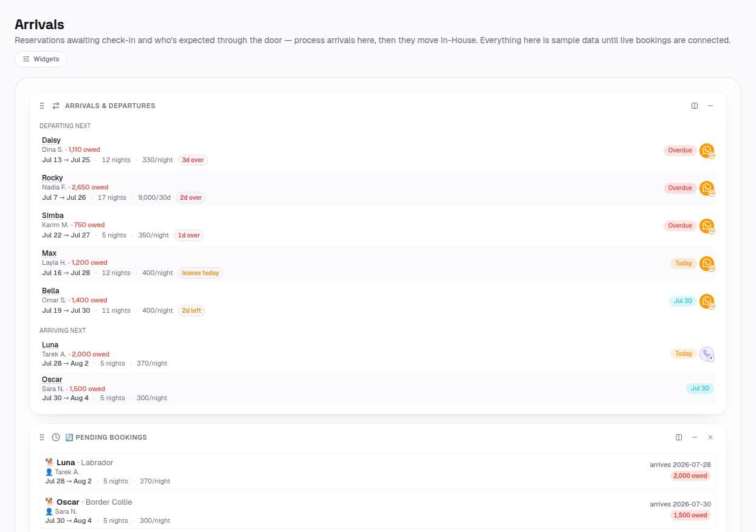Click the 'leaves today' tag for Max
Image resolution: width=756 pixels, height=532 pixels.
coord(201,273)
